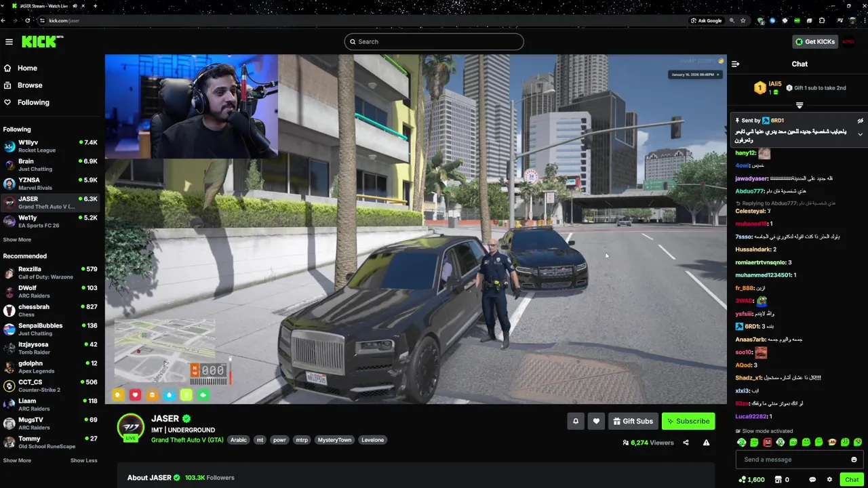This screenshot has height=488, width=868.
Task: Open the emoji picker in message box
Action: click(x=854, y=460)
